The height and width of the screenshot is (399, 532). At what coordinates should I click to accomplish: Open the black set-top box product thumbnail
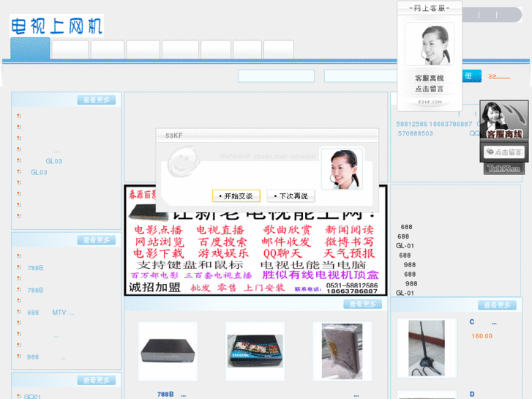click(x=168, y=351)
